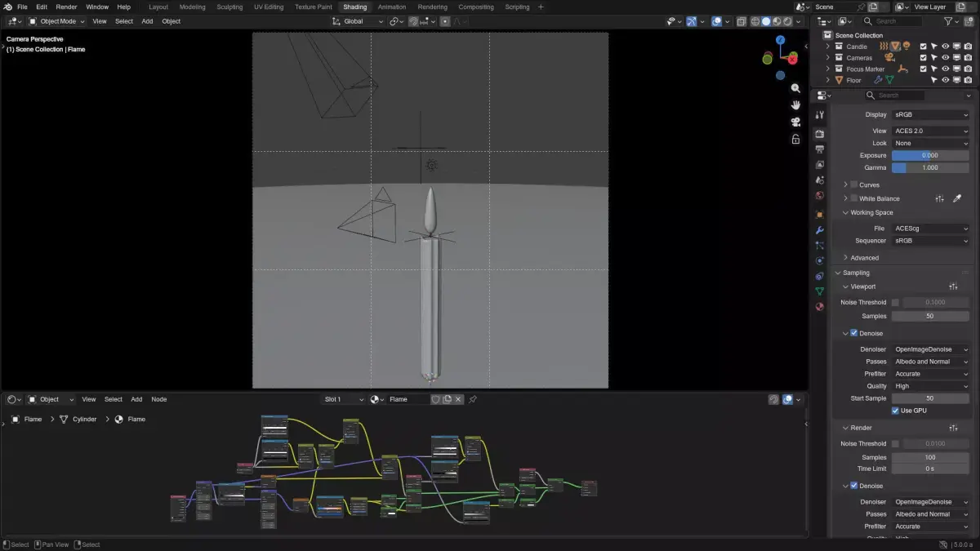Pin the Flame material node tree

coord(473,399)
